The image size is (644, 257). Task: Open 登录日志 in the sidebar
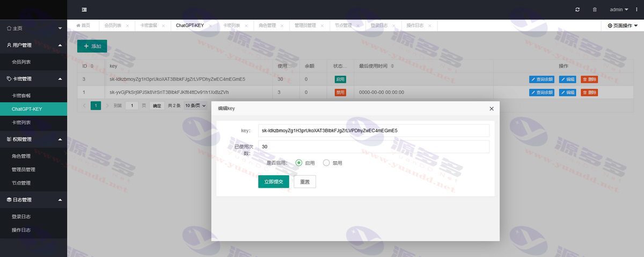(33, 217)
